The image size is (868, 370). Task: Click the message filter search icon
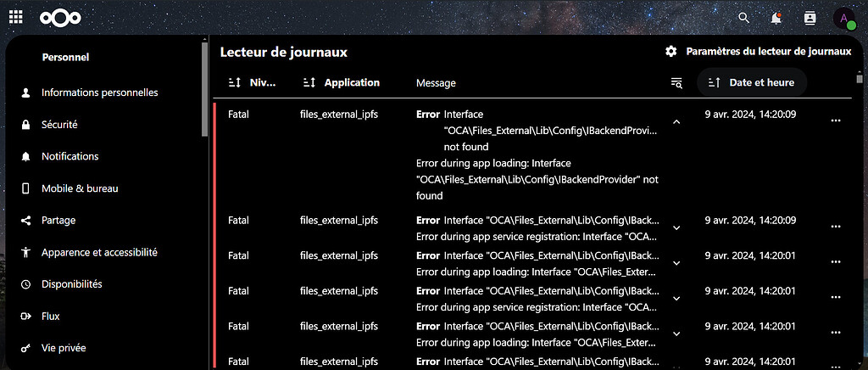[x=676, y=83]
